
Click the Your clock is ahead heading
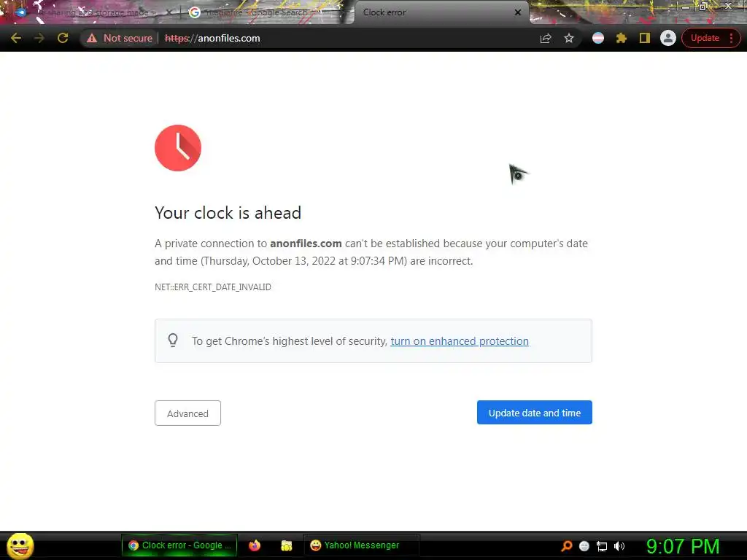228,213
